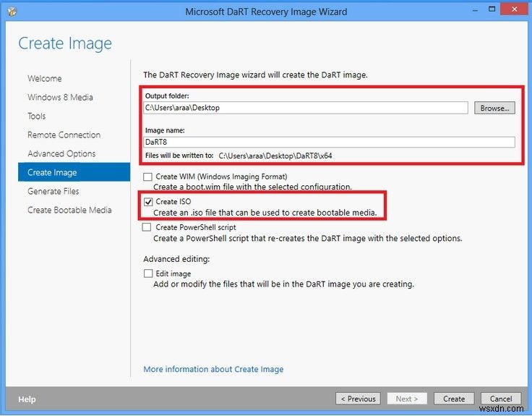Click the Create ISO description text
The height and width of the screenshot is (416, 532).
[x=265, y=213]
